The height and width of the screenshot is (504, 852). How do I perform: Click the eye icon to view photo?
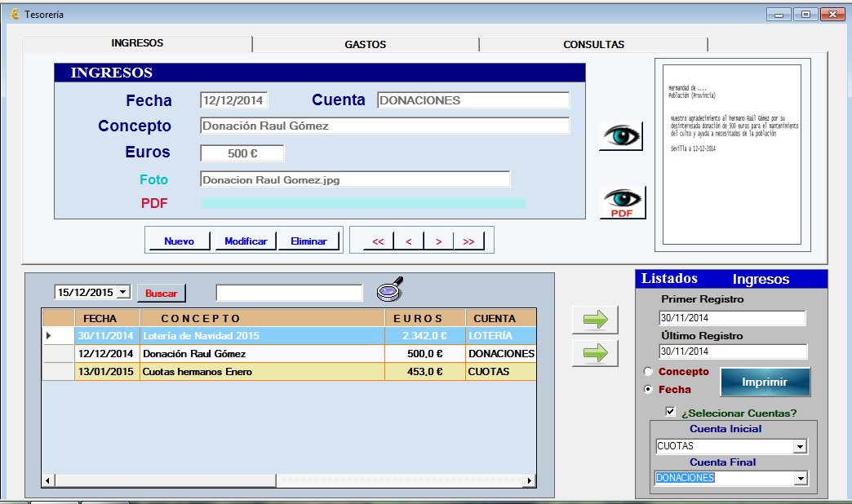[620, 135]
